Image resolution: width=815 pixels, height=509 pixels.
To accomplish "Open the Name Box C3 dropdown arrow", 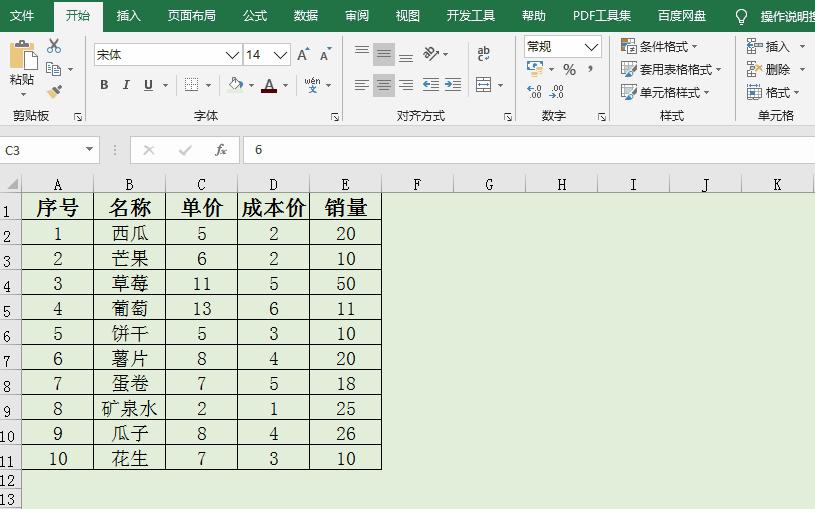I will point(89,150).
